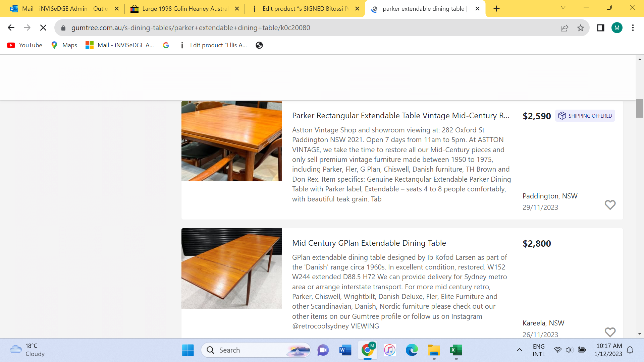The height and width of the screenshot is (362, 644).
Task: View the GPlan table listing photo
Action: click(232, 268)
